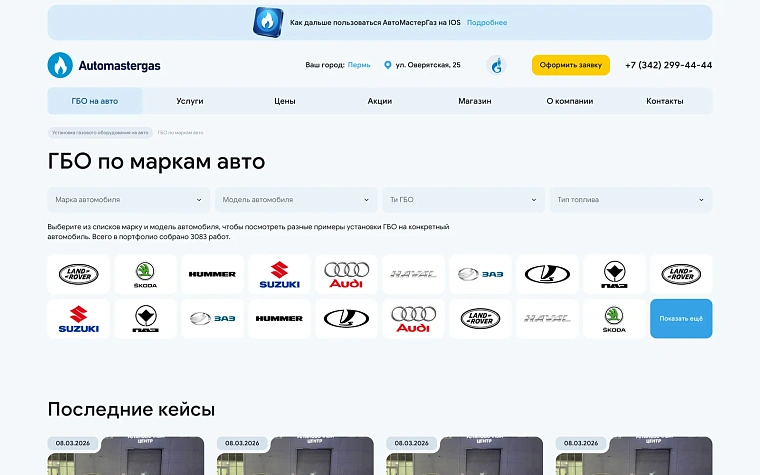The width and height of the screenshot is (760, 475).
Task: Open the ГБО на авто menu tab
Action: click(95, 101)
